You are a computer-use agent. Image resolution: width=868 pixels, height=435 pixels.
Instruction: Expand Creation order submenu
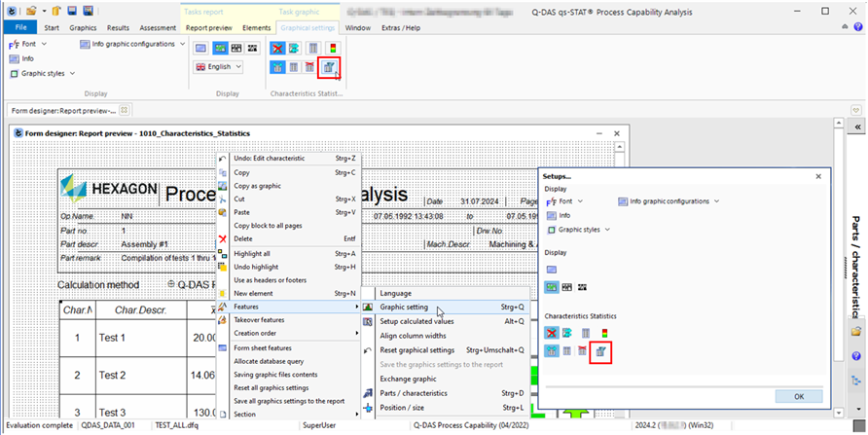tap(288, 333)
